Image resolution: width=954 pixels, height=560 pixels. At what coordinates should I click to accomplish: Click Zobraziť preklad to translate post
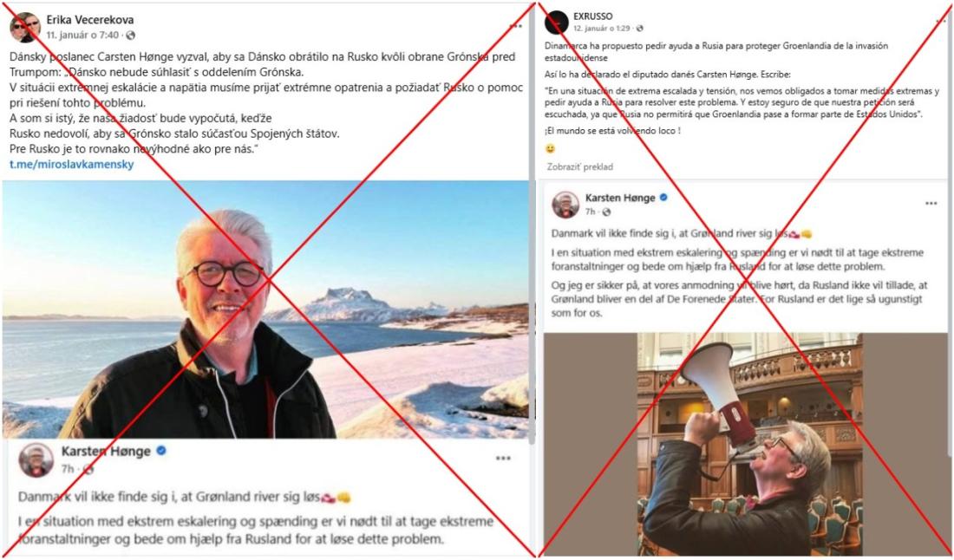(580, 166)
